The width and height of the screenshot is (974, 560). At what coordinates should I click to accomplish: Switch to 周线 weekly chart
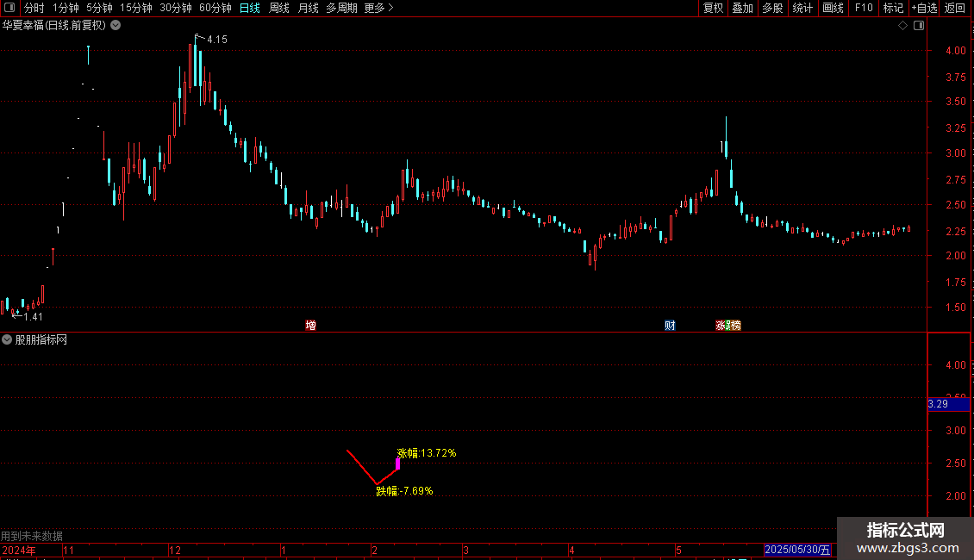(279, 8)
